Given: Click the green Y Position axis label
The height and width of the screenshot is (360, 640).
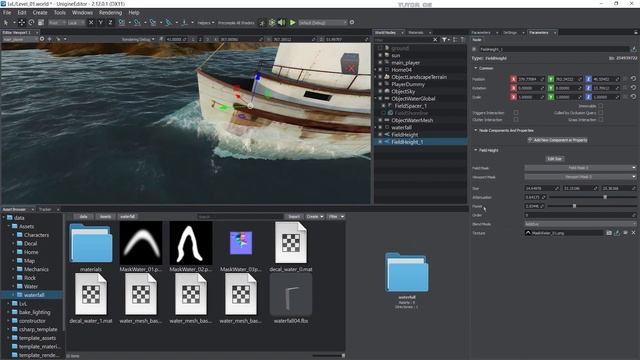Looking at the screenshot, I should coord(551,79).
